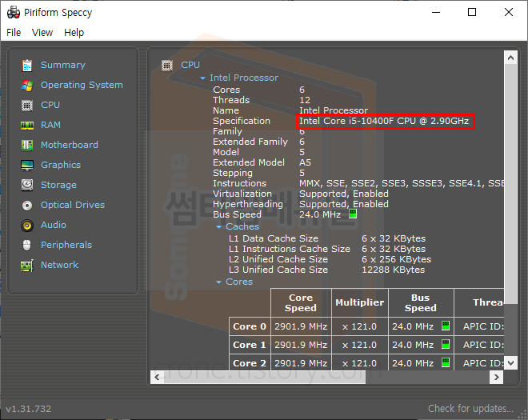Click the Optical Drives disc icon

point(27,205)
